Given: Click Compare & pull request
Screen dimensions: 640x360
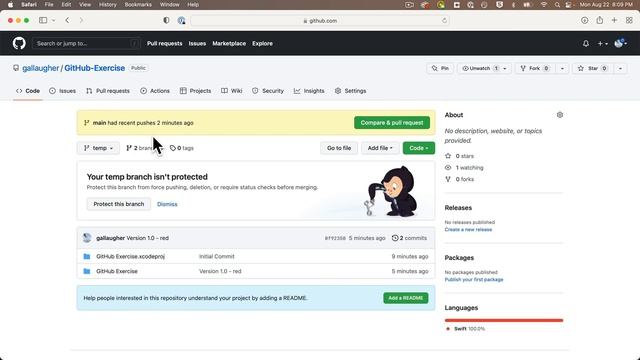Looking at the screenshot, I should pyautogui.click(x=392, y=122).
